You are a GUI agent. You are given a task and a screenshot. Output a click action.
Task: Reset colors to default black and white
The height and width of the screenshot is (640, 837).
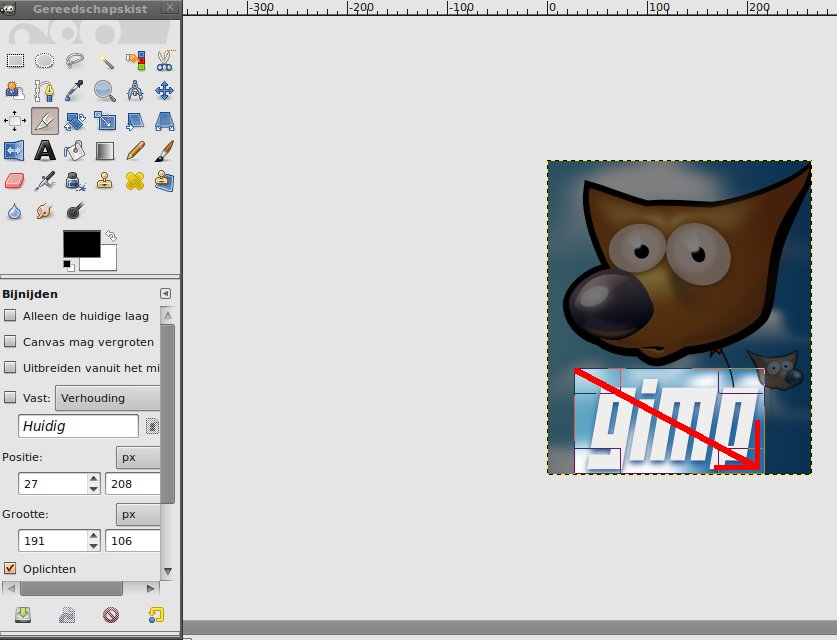tap(68, 265)
